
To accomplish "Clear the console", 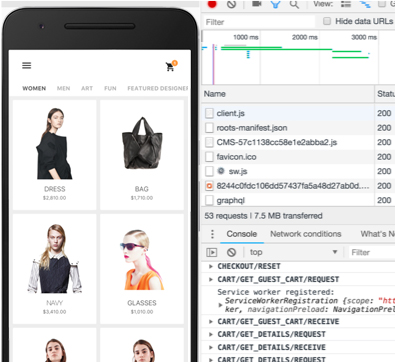I will click(231, 252).
